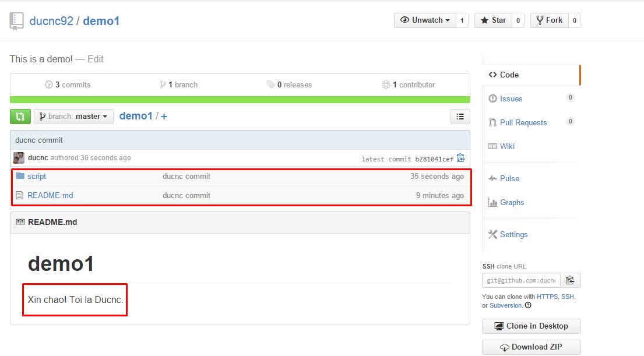Click the README.md file icon
Image resolution: width=644 pixels, height=356 pixels.
pyautogui.click(x=20, y=195)
